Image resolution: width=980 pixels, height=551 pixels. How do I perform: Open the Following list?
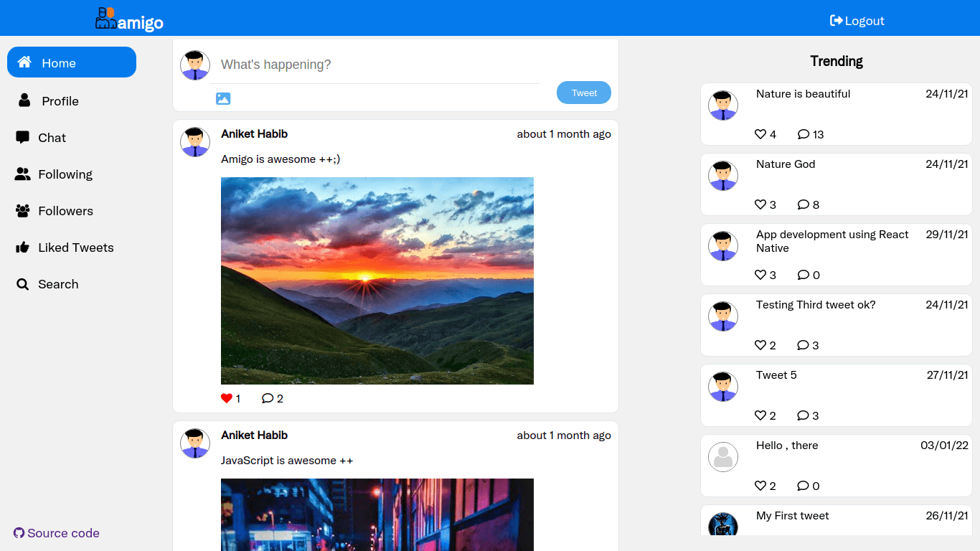pos(65,174)
